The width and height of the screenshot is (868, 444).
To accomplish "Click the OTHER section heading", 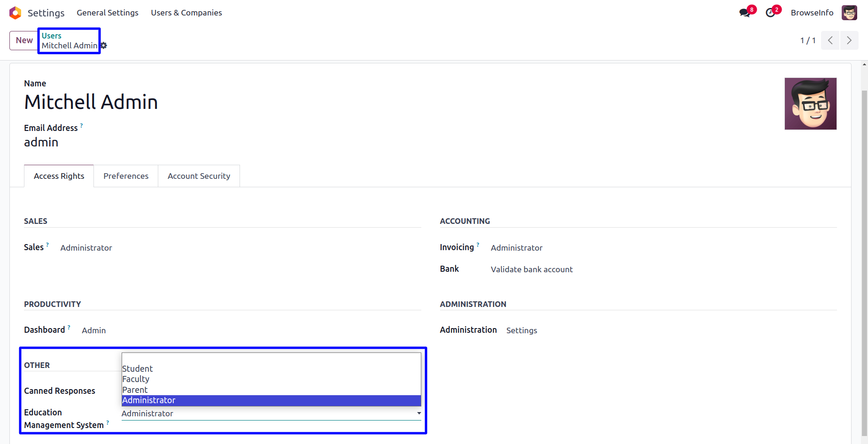I will tap(37, 365).
